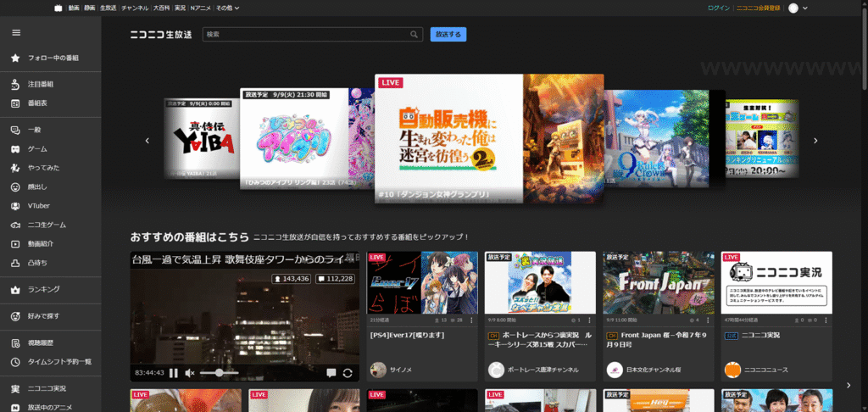Image resolution: width=868 pixels, height=412 pixels.
Task: Click the 注目番組 sidebar icon
Action: pos(15,84)
